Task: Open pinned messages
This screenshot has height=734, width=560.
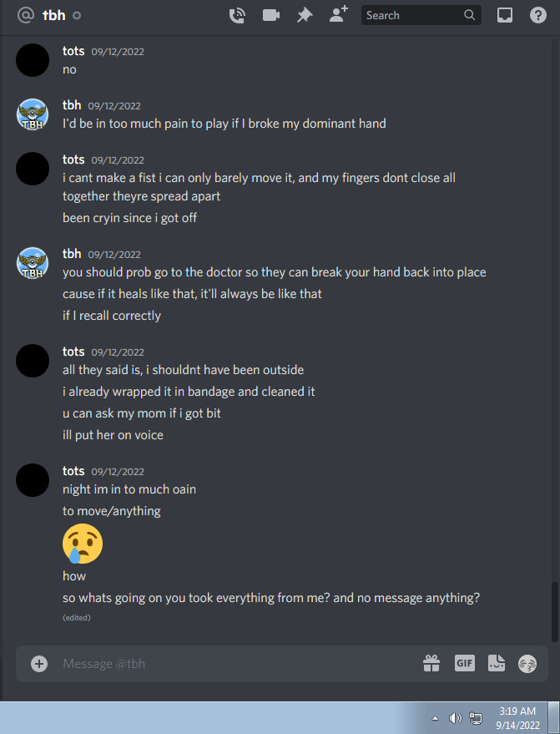Action: click(305, 15)
